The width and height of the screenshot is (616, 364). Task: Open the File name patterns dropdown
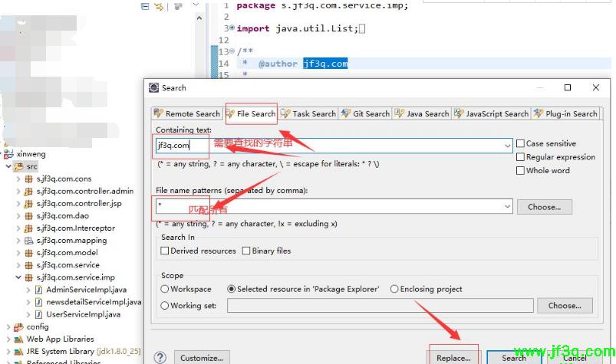(x=507, y=207)
